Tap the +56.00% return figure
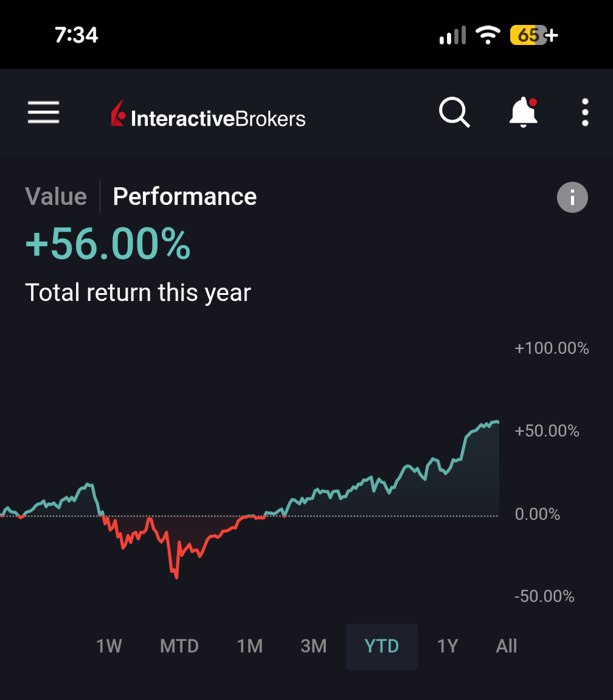 108,244
